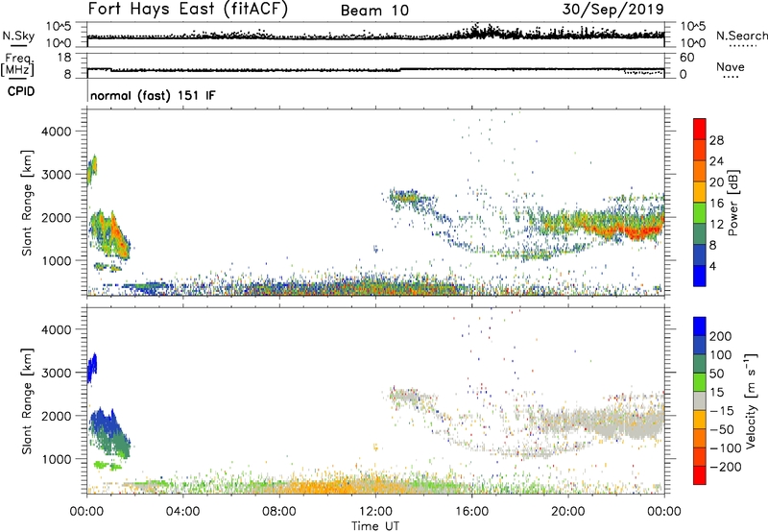Click the '4000' tick on the power panel
Screen dimensions: 768x532
pos(57,132)
